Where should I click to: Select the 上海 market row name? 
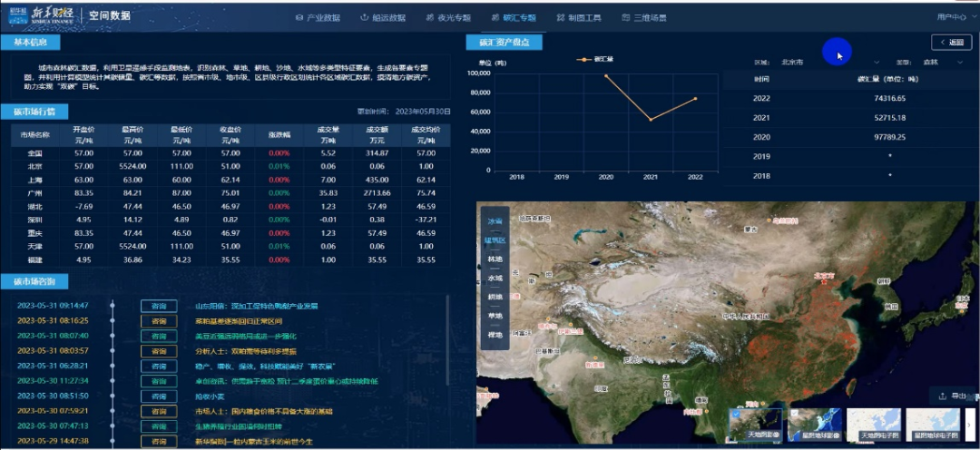(35, 180)
